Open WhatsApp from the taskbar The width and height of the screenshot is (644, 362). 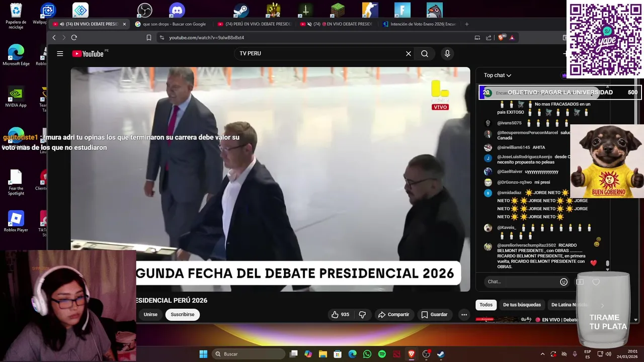pos(367,354)
